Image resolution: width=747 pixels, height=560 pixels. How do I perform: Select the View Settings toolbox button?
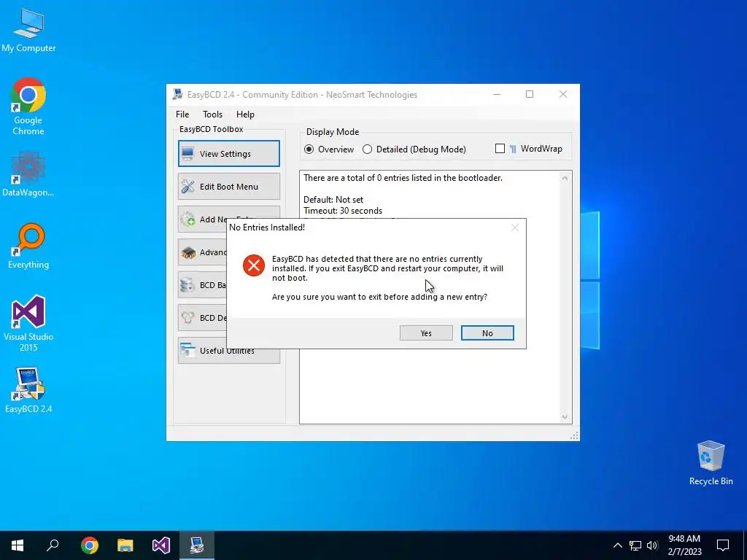click(228, 153)
